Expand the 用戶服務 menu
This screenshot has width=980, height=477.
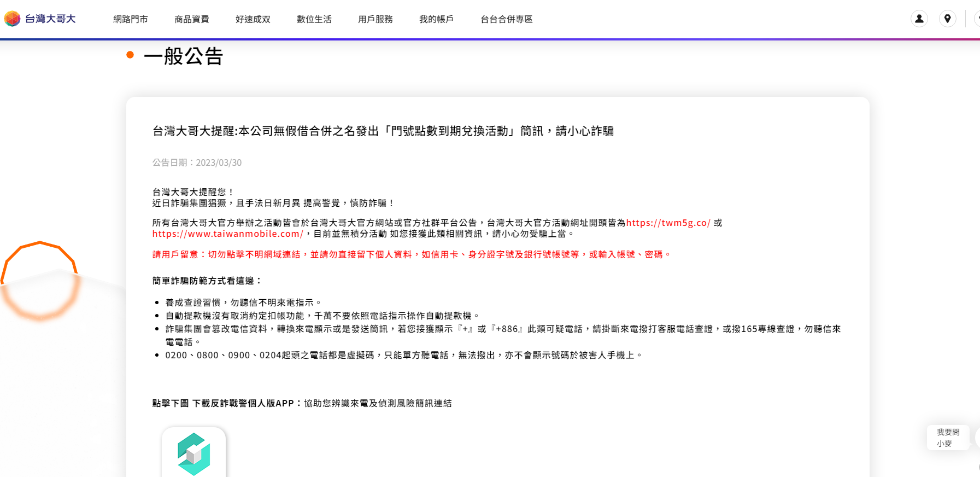(375, 19)
